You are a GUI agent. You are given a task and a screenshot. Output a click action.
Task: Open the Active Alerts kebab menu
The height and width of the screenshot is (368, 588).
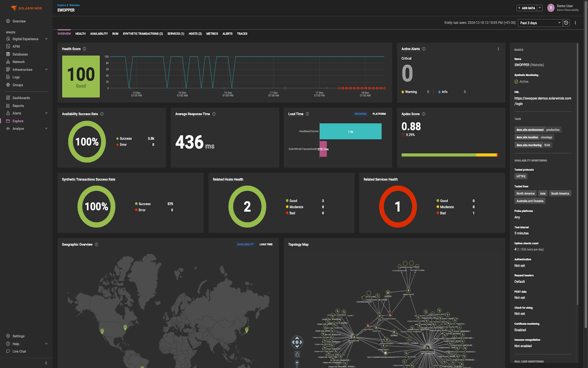(498, 49)
